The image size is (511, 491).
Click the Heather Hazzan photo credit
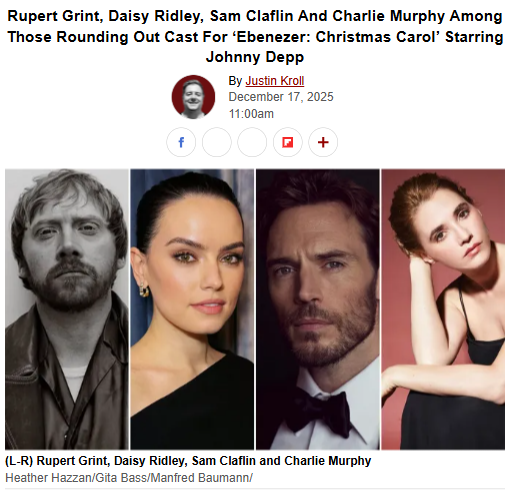coord(49,478)
